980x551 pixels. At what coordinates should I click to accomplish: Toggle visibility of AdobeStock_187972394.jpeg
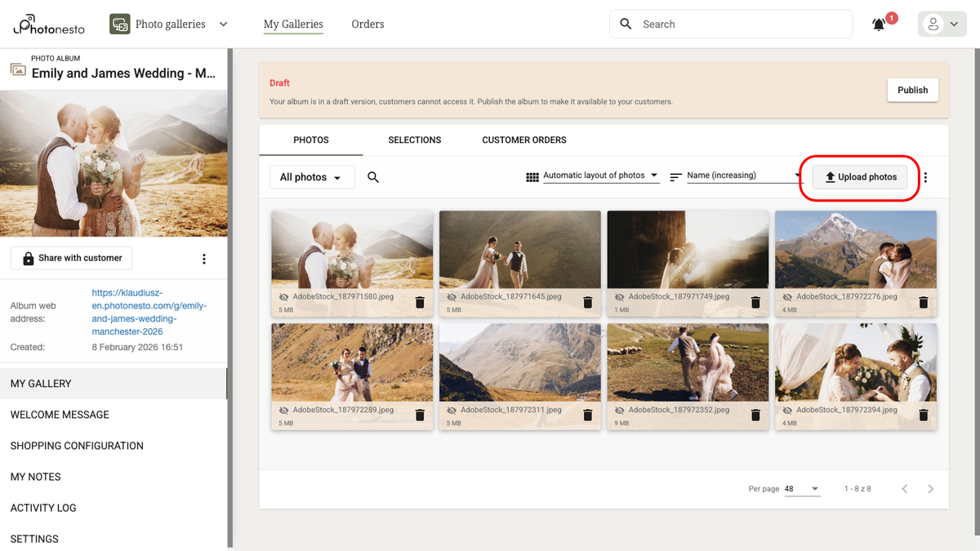point(786,411)
